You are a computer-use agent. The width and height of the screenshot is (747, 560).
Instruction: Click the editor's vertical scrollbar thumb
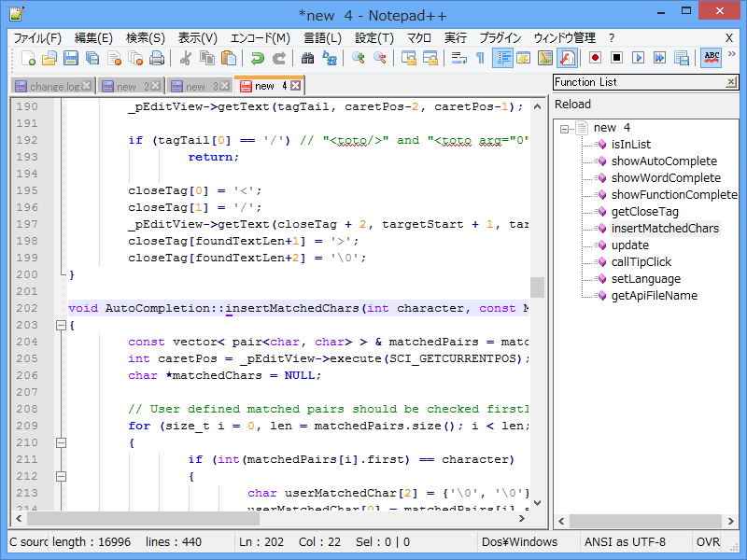click(537, 287)
